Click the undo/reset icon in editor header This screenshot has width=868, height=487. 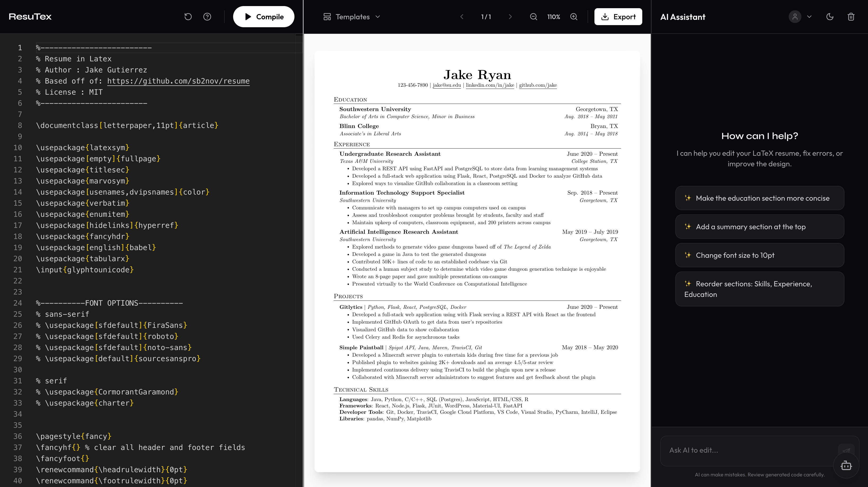188,16
